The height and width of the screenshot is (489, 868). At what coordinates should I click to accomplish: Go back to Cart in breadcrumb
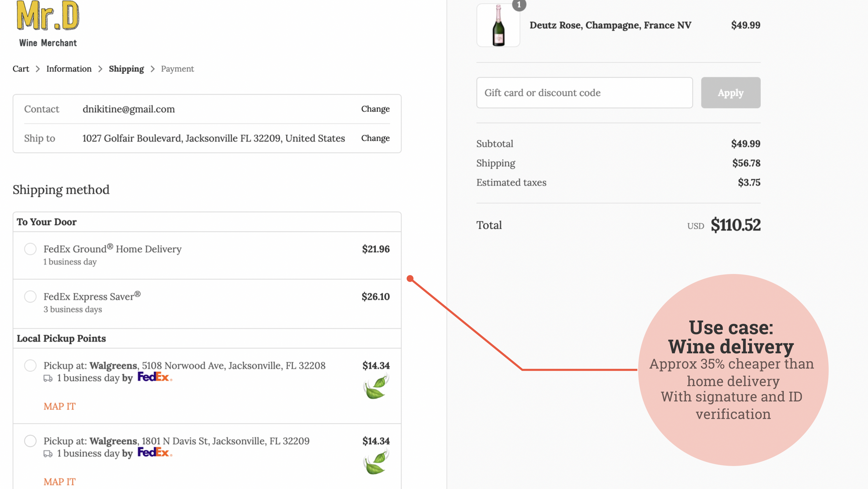click(21, 69)
